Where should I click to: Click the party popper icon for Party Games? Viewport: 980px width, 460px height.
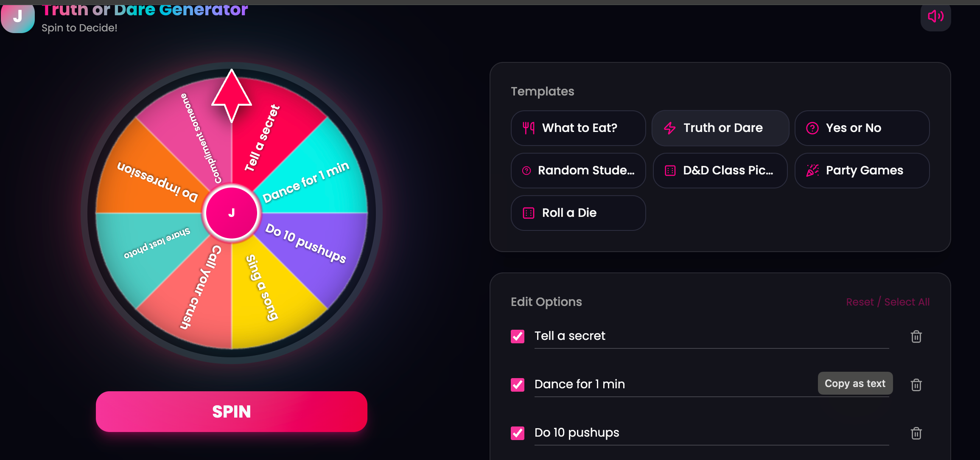tap(812, 170)
